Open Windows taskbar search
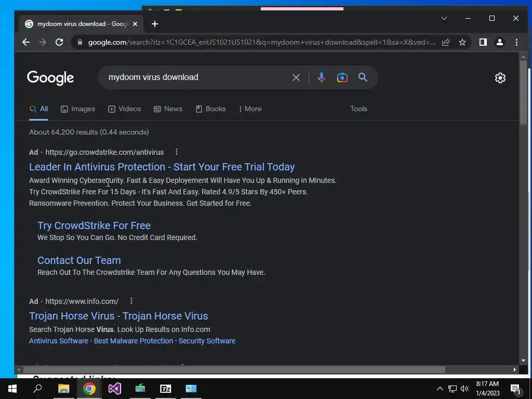Screen dimensions: 532x399 tap(37, 389)
